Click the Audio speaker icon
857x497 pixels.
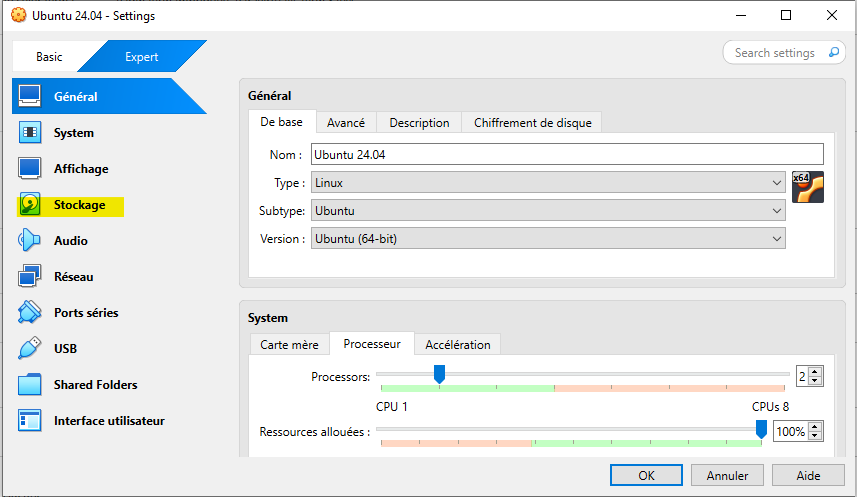pos(30,241)
